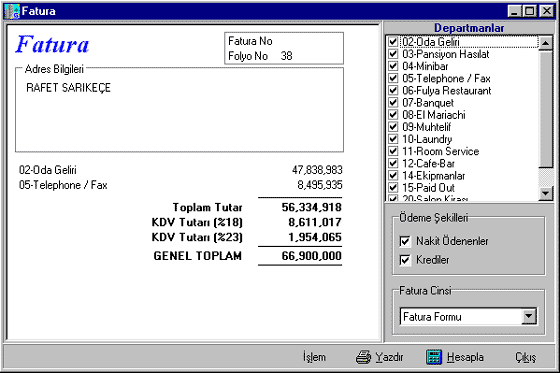This screenshot has height=373, width=560.
Task: Click the Toplam Tutar value 56,334,918
Action: pyautogui.click(x=311, y=207)
